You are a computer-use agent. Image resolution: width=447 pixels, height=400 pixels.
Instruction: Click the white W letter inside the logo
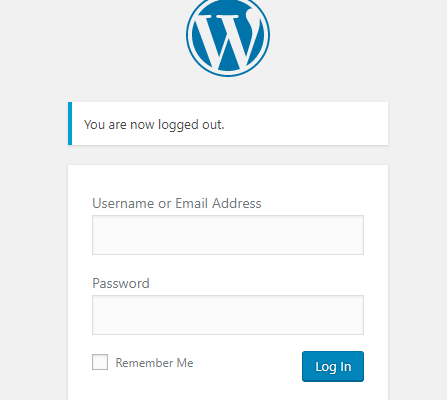pos(227,40)
